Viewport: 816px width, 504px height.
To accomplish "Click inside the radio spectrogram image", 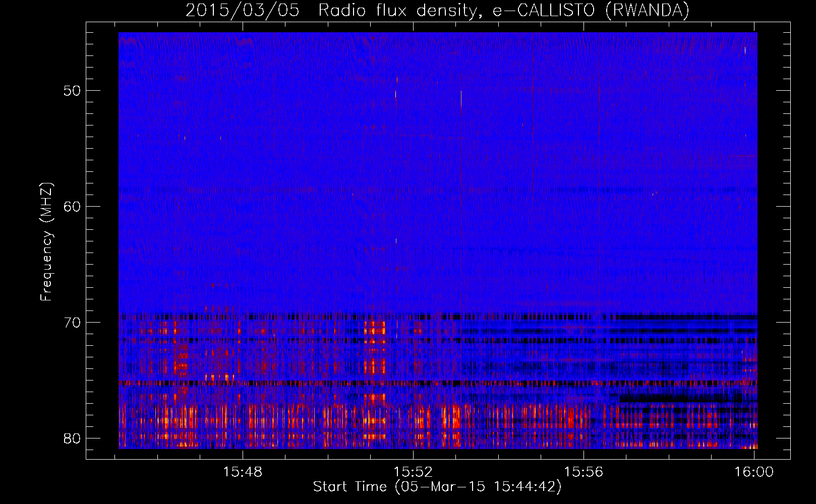I will click(438, 240).
